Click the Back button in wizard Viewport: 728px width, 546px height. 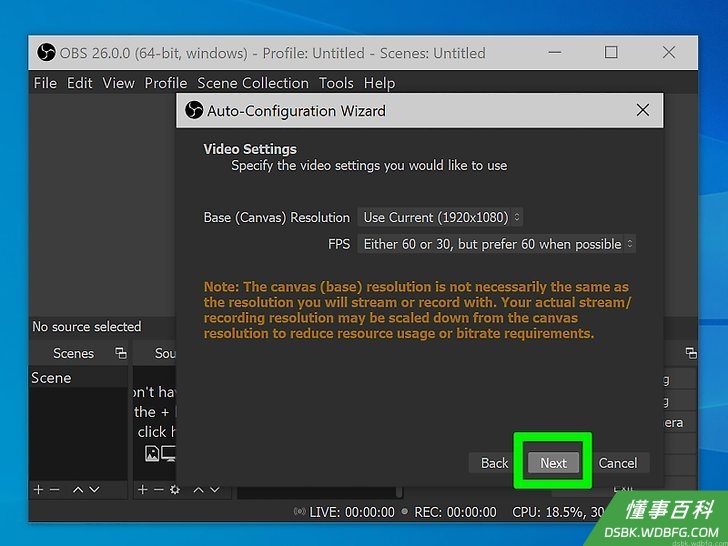[x=494, y=463]
